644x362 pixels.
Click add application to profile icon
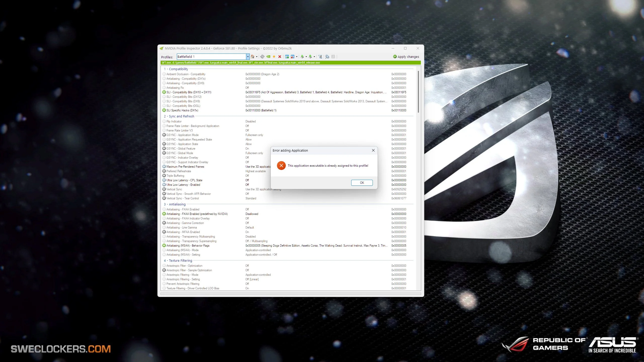[x=287, y=57]
